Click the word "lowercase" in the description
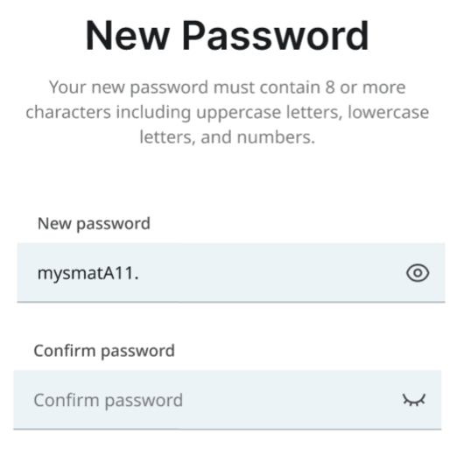457x476 pixels. coord(389,112)
